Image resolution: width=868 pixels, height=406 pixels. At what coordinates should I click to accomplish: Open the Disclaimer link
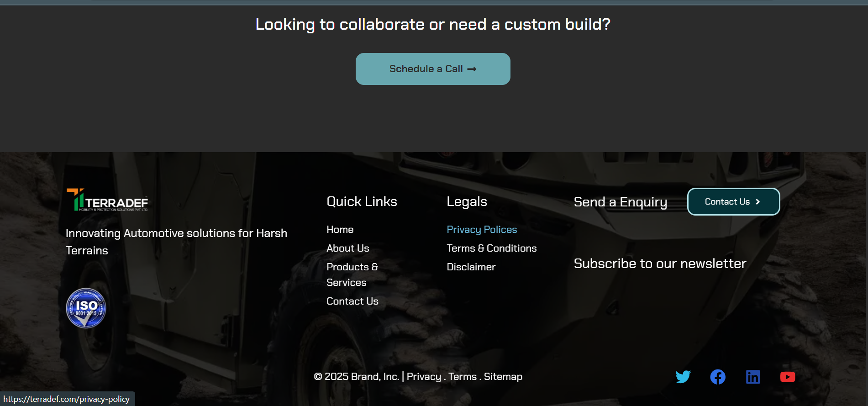471,267
